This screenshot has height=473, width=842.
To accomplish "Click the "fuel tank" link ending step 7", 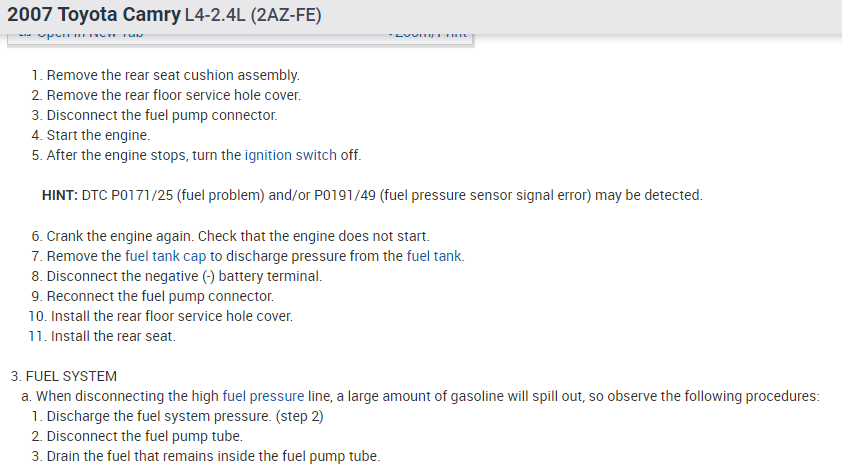I will tap(434, 256).
